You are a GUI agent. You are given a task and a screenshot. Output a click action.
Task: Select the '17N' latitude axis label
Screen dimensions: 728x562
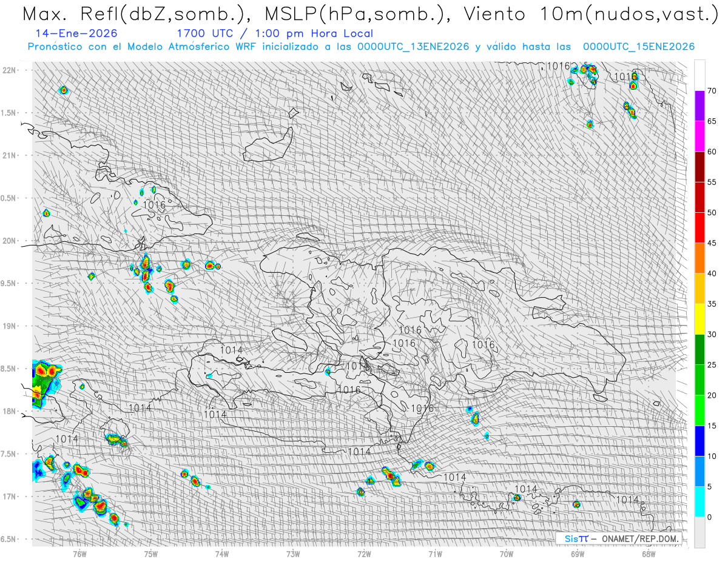click(10, 497)
